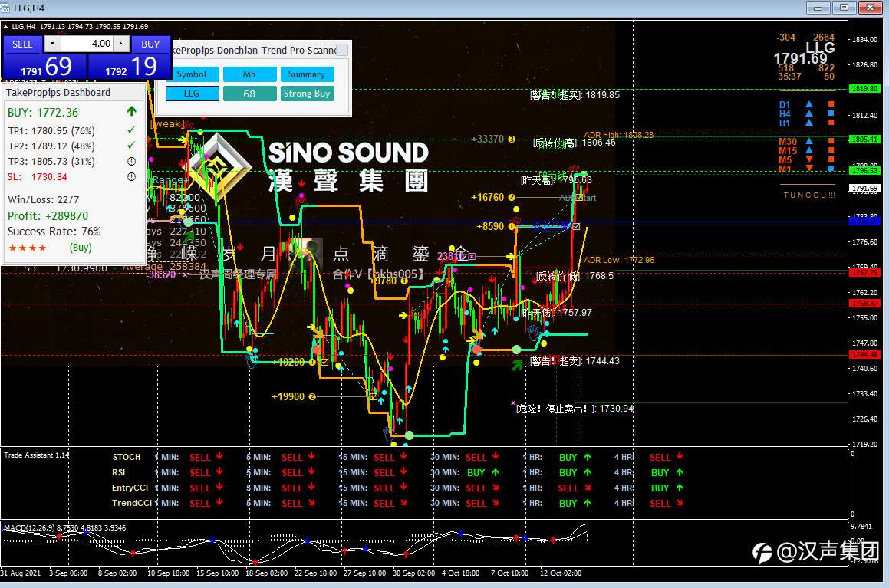Click the TP2 reached checkmark
Image resolution: width=889 pixels, height=588 pixels.
[131, 146]
